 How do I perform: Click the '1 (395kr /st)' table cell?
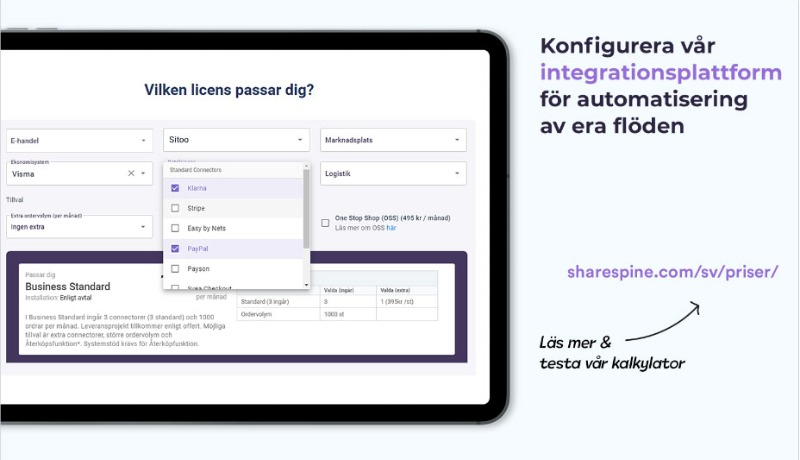[407, 301]
